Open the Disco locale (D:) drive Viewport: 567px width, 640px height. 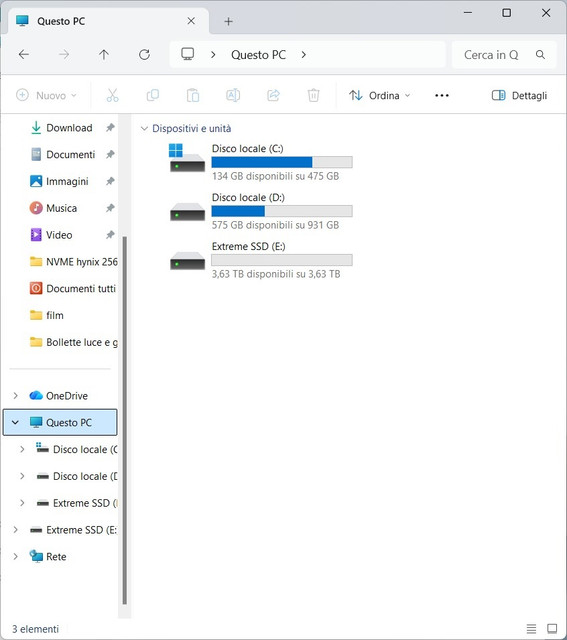[x=261, y=211]
